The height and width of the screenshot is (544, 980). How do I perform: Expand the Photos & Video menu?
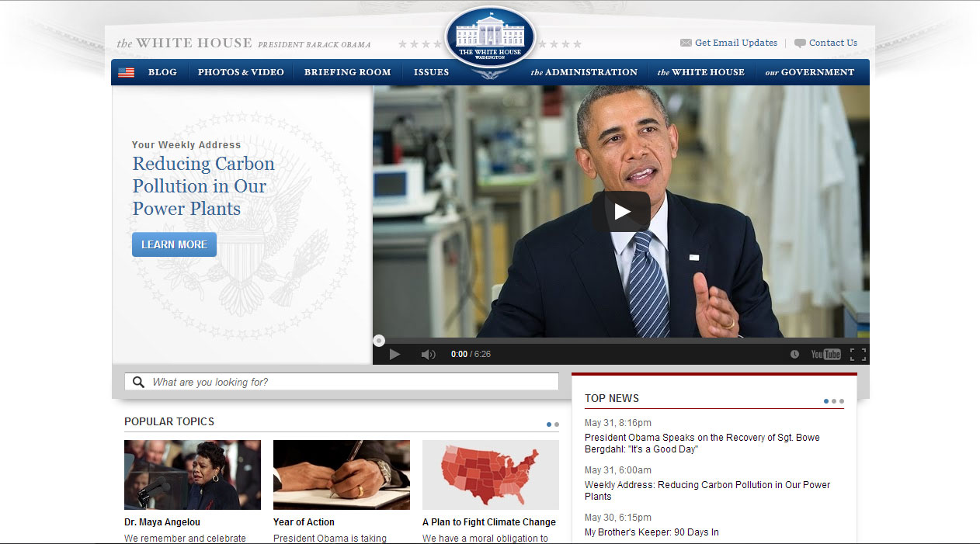tap(241, 72)
